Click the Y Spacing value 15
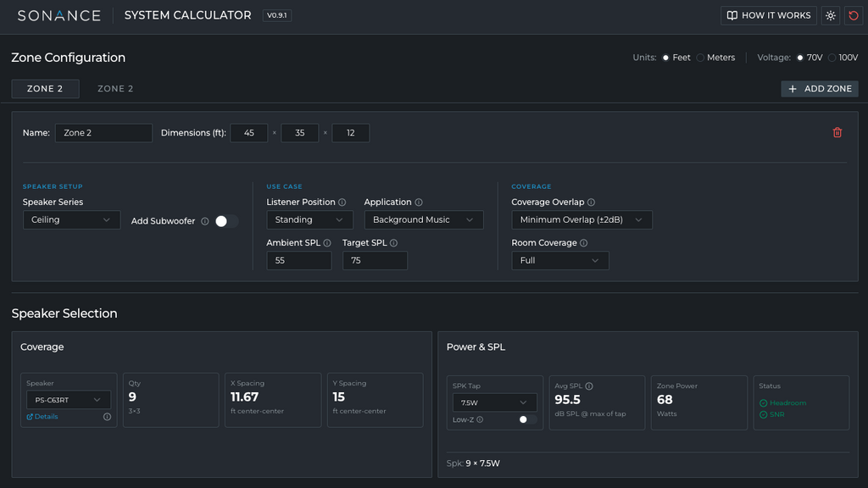The image size is (868, 488). point(338,396)
